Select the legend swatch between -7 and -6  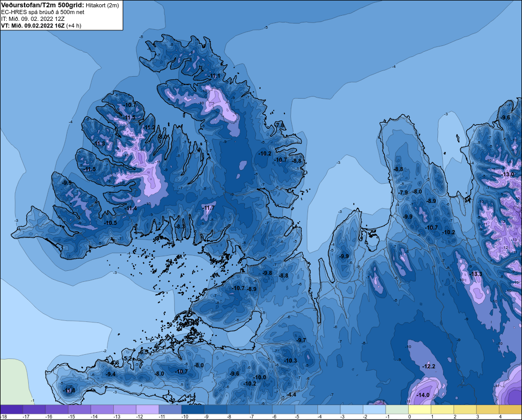tap(261, 410)
